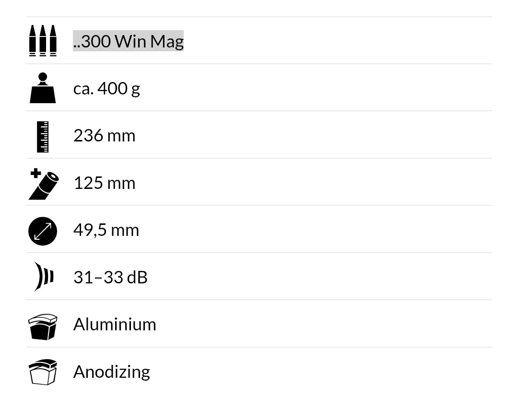Click the "31–33 dB" value

tap(110, 277)
